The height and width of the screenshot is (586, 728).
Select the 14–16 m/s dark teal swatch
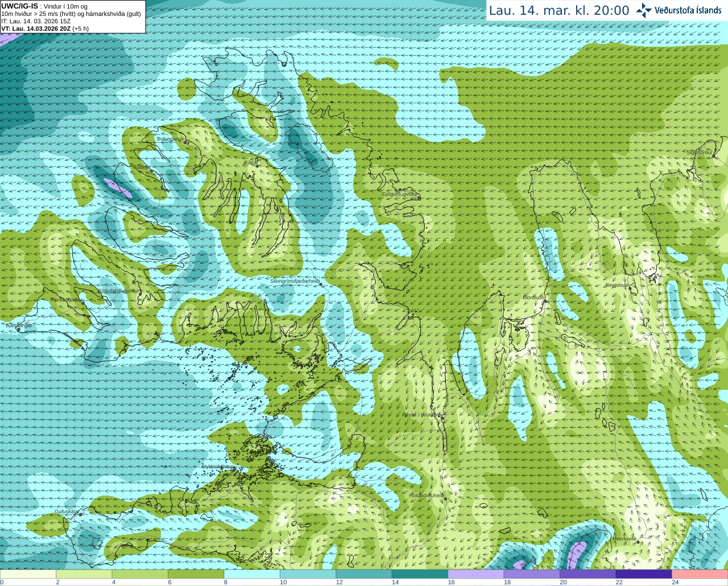(420, 574)
